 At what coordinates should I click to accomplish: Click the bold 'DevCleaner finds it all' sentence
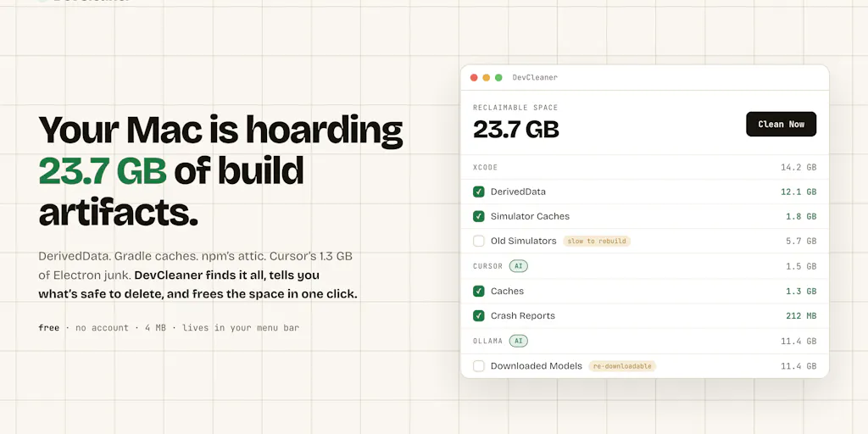(198, 285)
